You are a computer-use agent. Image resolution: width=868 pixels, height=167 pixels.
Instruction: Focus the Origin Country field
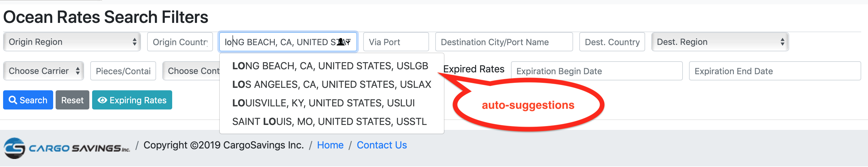pos(180,42)
